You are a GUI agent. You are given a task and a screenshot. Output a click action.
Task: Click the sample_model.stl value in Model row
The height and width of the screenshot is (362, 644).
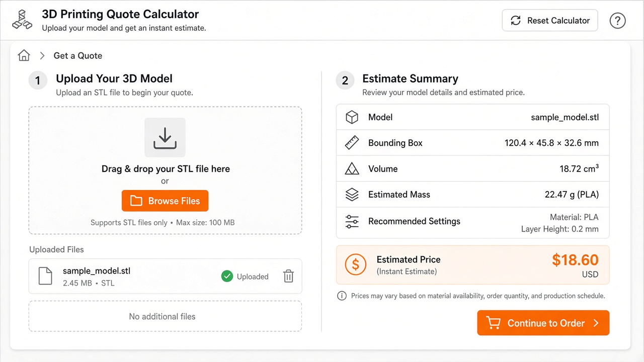click(565, 117)
